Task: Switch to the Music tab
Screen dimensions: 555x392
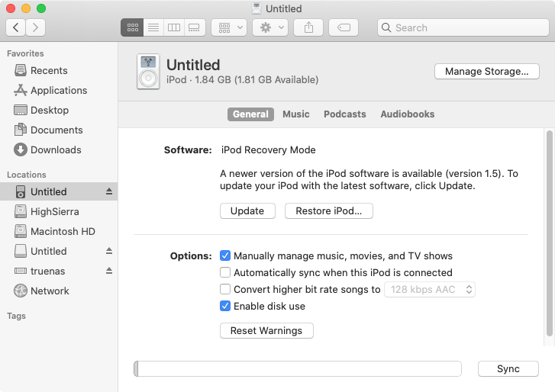Action: (x=296, y=114)
